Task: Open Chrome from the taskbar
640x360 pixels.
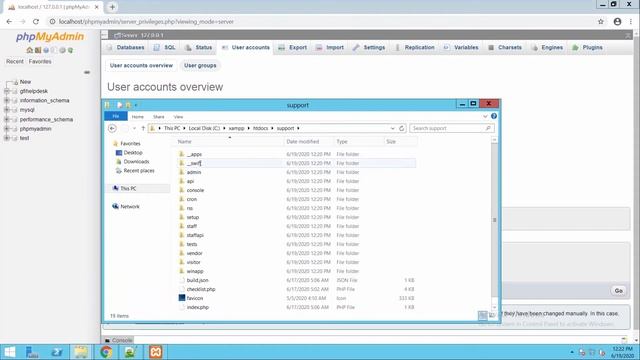Action: tap(106, 352)
